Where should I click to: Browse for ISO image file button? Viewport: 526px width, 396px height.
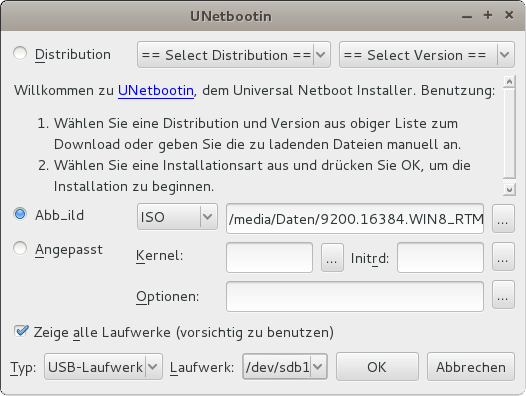pos(503,218)
